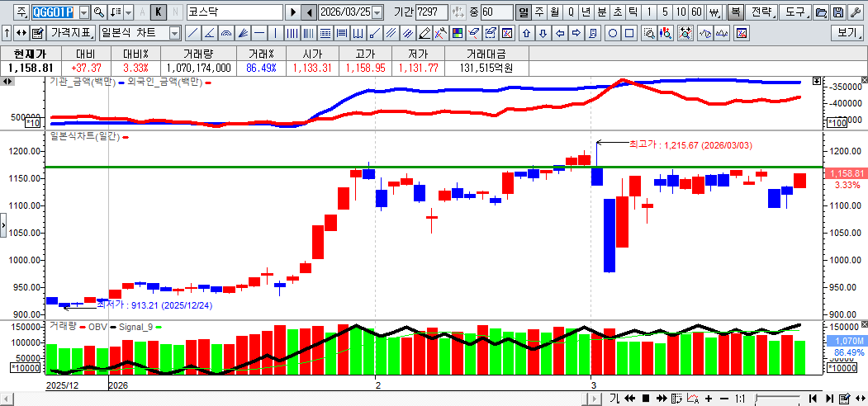This screenshot has height=406, width=868.
Task: Open the 일본식 차트 chart type dropdown
Action: (x=174, y=33)
